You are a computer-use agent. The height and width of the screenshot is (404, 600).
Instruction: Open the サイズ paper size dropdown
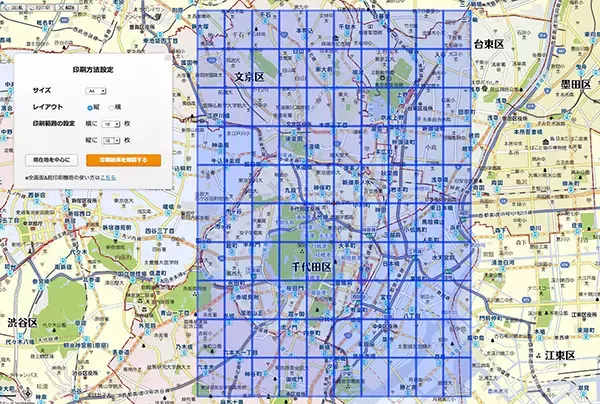click(96, 91)
